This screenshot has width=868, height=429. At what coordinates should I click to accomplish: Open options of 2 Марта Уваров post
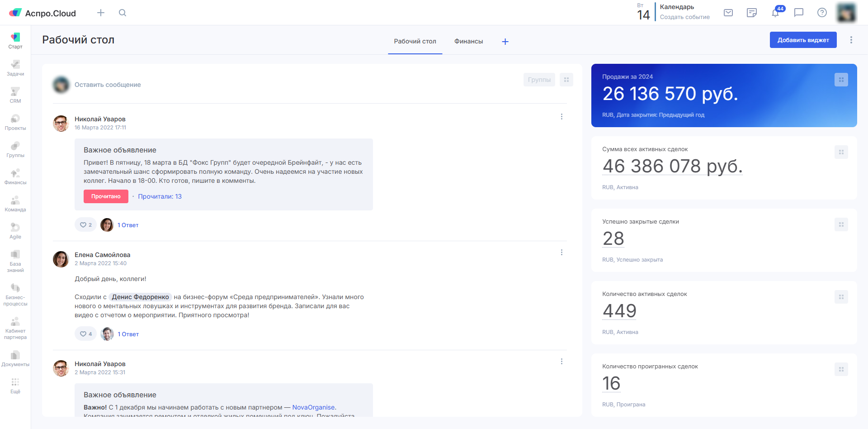[x=561, y=362]
